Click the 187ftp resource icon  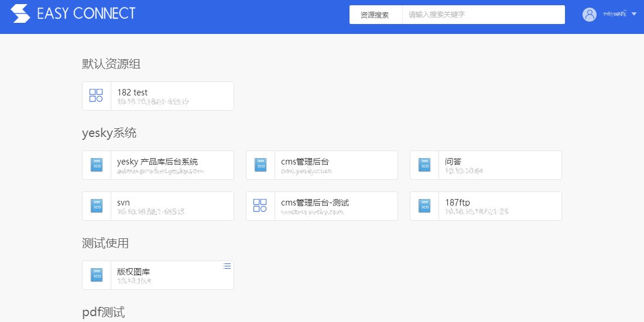[x=424, y=206]
